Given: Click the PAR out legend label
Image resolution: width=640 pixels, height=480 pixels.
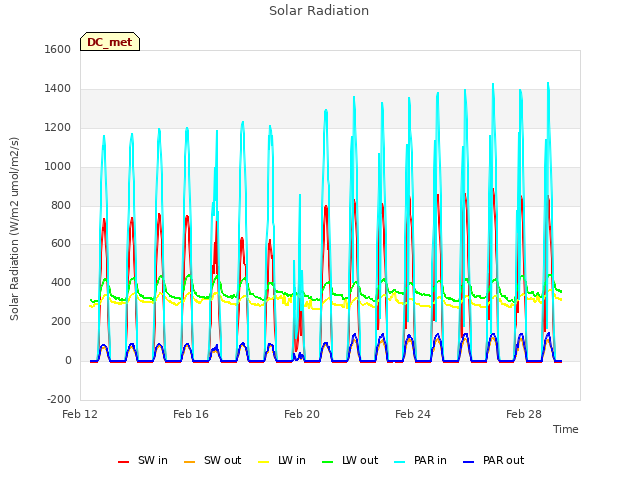Looking at the screenshot, I should tap(503, 460).
